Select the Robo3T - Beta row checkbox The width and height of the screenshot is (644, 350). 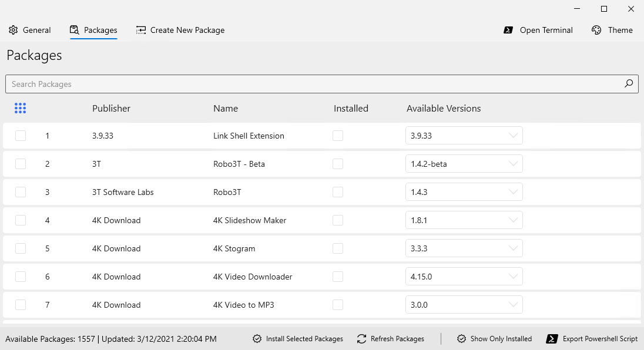pos(21,164)
